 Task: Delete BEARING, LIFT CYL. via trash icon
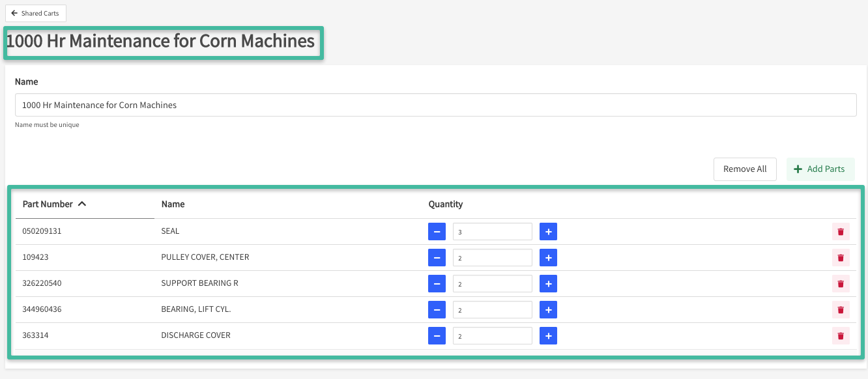[x=841, y=310]
